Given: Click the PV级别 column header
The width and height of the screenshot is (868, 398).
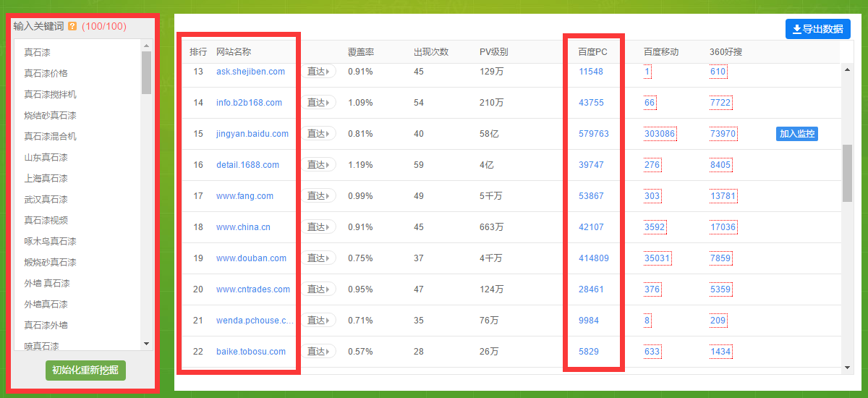Looking at the screenshot, I should point(494,52).
